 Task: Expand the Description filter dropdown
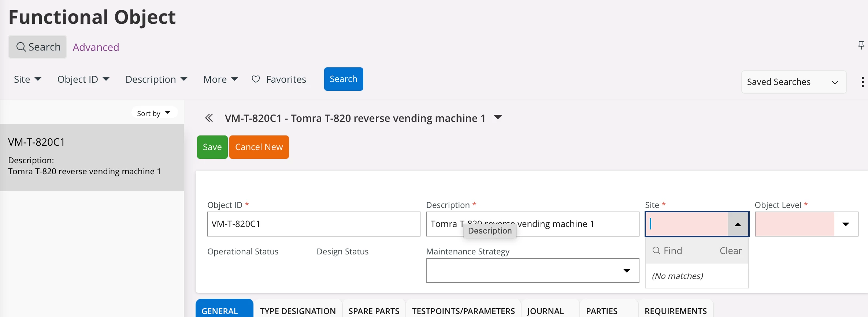(x=156, y=79)
